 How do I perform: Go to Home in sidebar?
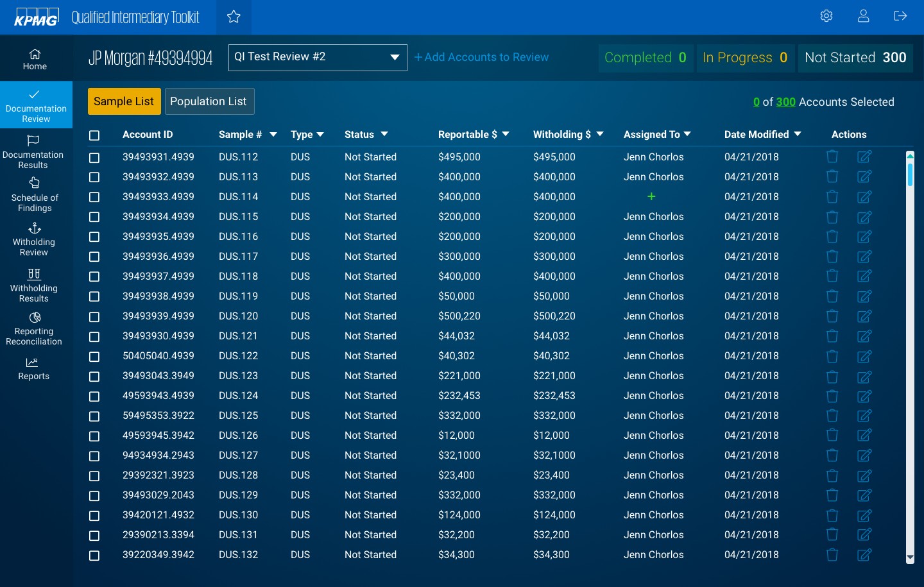pos(35,60)
